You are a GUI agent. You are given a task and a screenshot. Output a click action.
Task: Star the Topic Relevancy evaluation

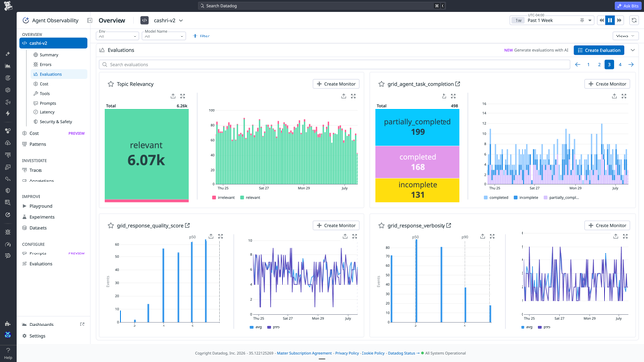111,84
